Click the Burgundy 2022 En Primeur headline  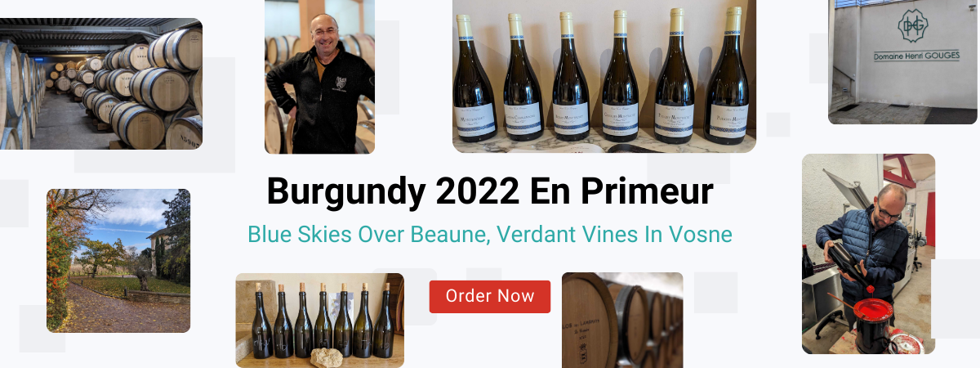(490, 191)
